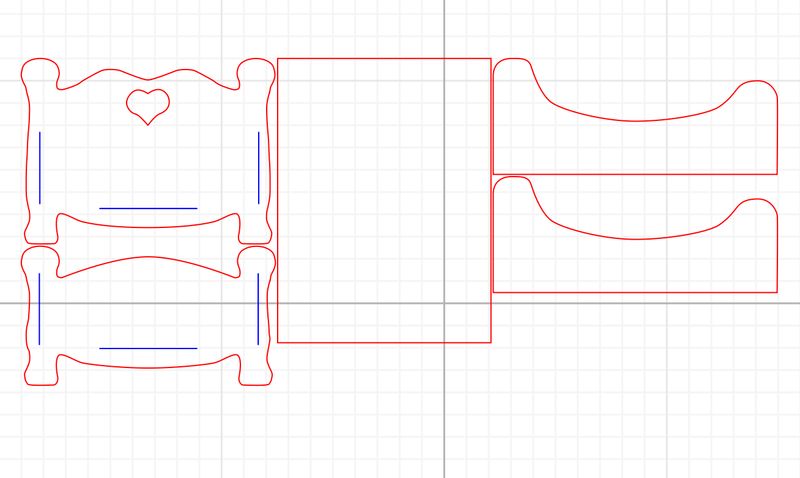The height and width of the screenshot is (478, 800).
Task: Click the upper side rail's straight bottom edge
Action: [635, 174]
